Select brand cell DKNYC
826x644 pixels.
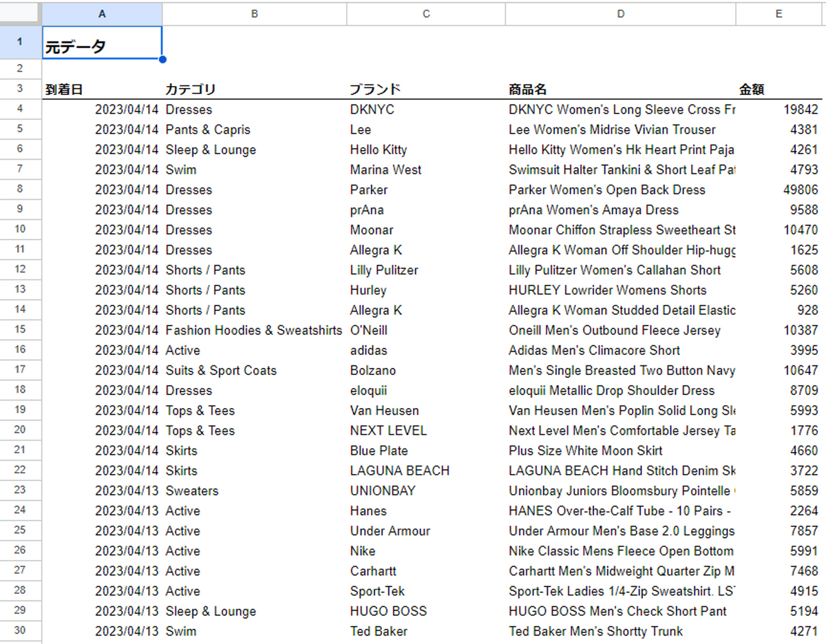(x=426, y=109)
